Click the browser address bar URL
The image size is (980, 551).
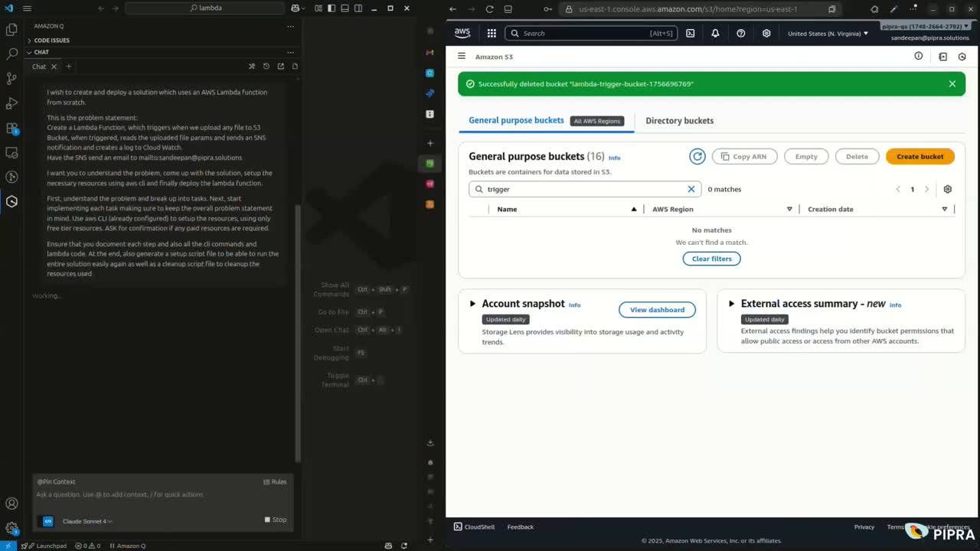pos(688,9)
